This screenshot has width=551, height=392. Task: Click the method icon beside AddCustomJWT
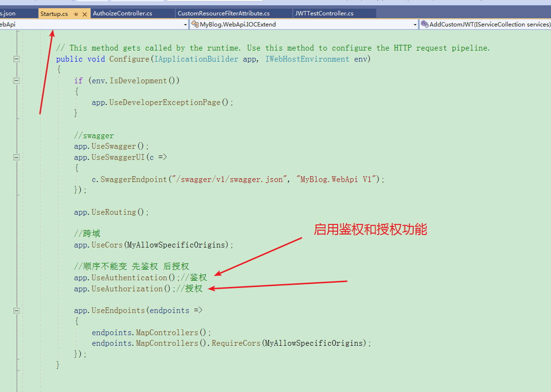[x=425, y=24]
